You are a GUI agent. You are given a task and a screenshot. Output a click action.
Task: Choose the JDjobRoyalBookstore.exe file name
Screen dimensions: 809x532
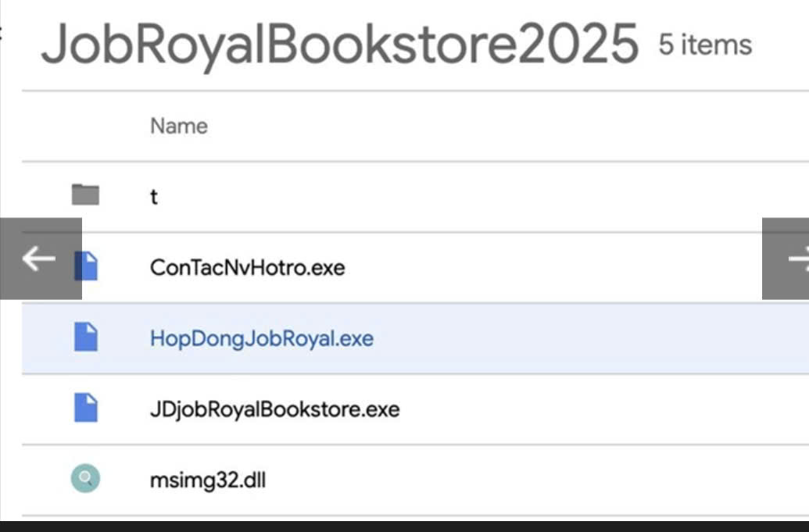tap(274, 409)
